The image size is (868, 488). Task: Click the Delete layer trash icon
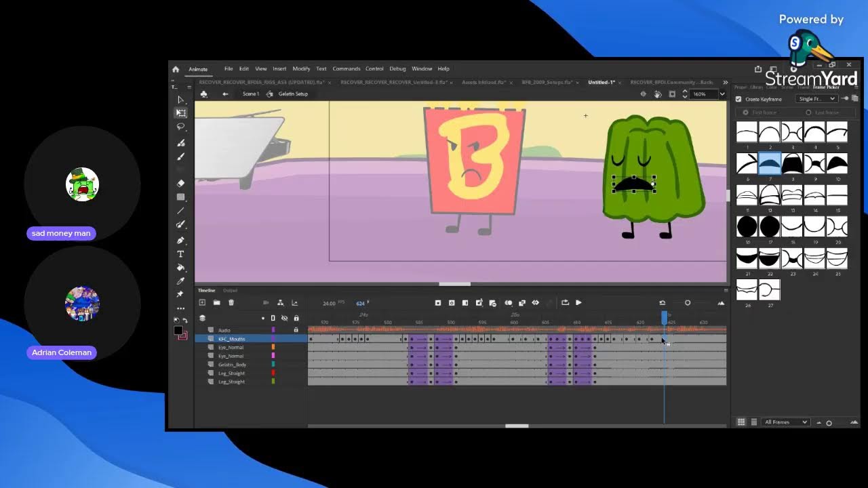[x=231, y=303]
